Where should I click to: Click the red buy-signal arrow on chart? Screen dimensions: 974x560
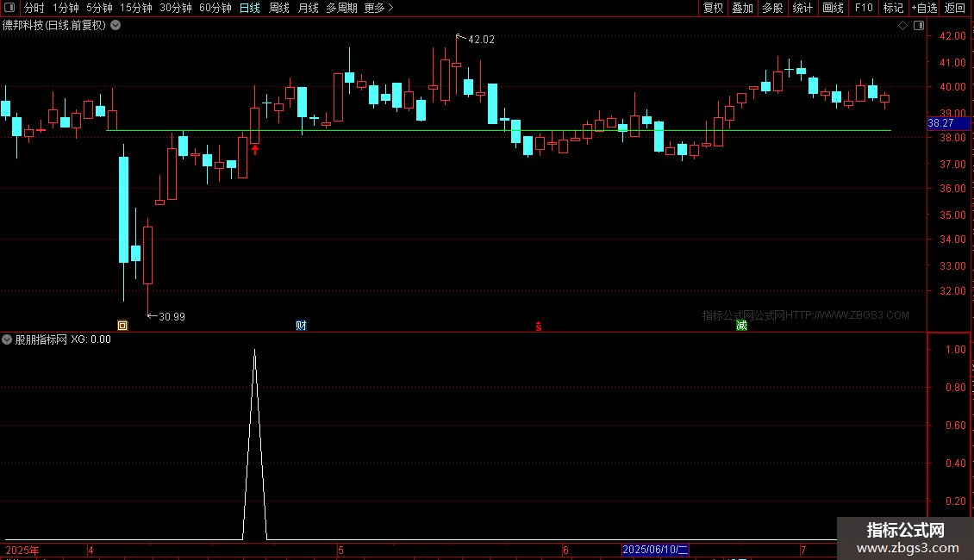click(x=254, y=150)
